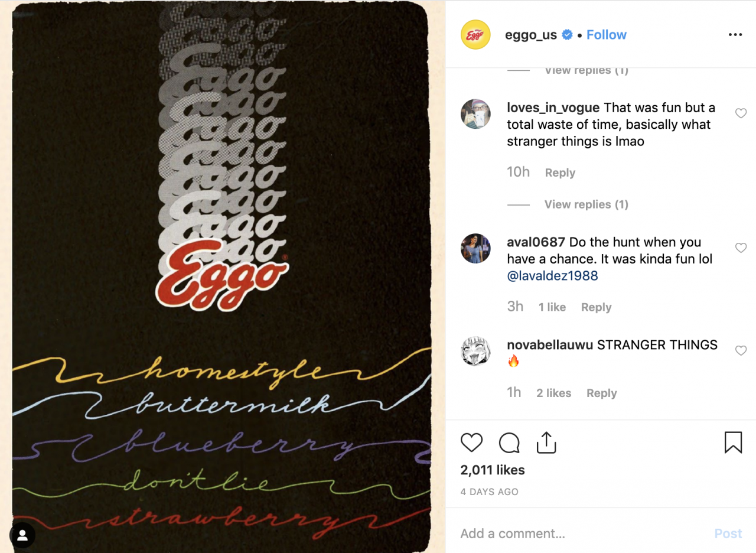756x553 pixels.
Task: Like novabellauwu comment heart
Action: pos(741,351)
